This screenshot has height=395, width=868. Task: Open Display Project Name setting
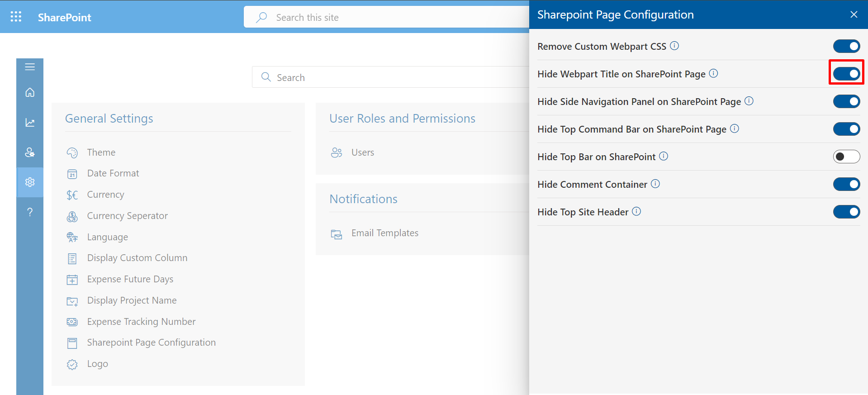[132, 300]
